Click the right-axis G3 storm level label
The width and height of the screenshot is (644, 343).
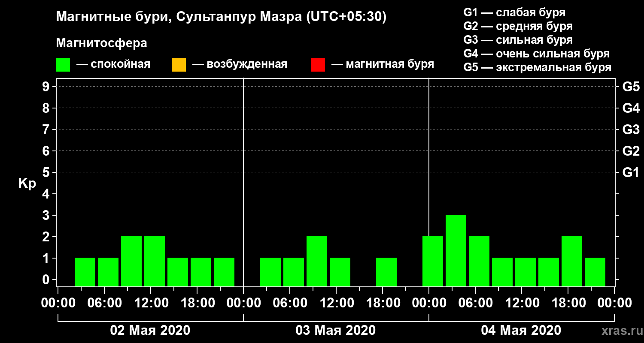[x=631, y=129]
